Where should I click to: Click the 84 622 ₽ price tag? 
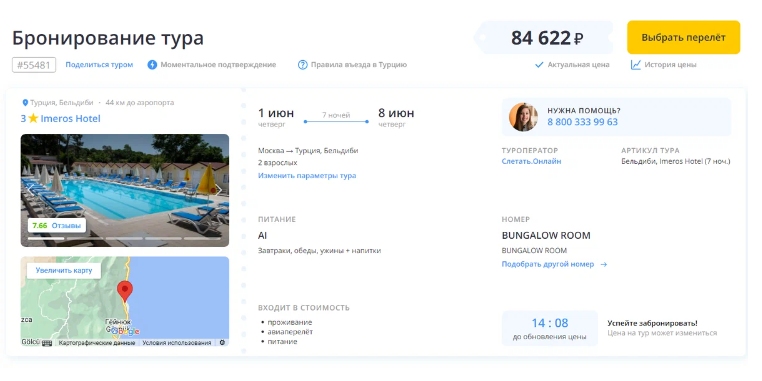[x=544, y=37]
